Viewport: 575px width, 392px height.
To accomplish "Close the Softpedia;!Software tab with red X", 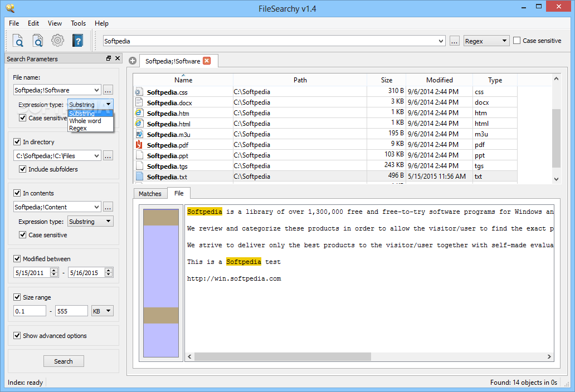I will pos(207,61).
